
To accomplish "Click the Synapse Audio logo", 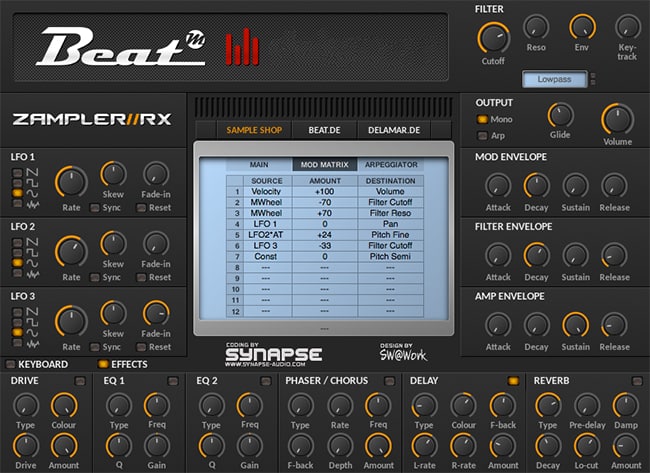I will (274, 355).
